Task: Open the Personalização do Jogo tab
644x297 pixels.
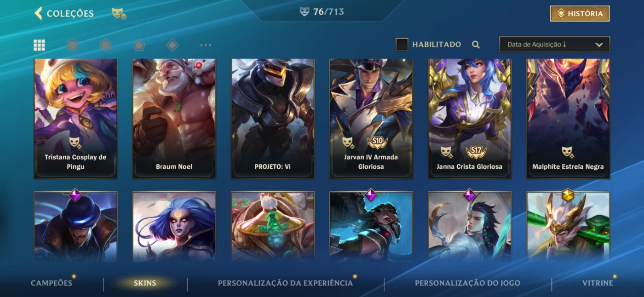Action: (x=467, y=283)
